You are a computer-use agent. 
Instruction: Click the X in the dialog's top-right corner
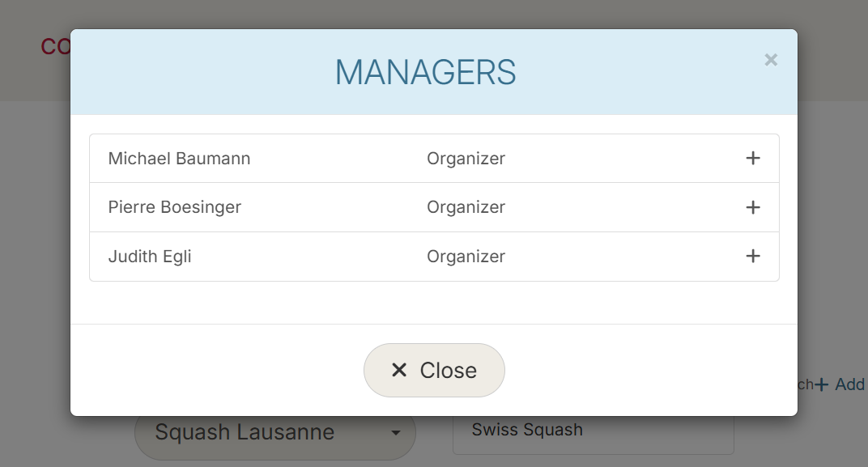click(770, 59)
